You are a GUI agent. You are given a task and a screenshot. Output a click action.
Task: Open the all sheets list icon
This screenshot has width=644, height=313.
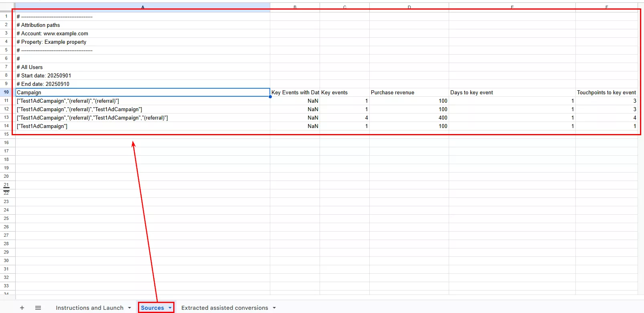click(x=38, y=308)
